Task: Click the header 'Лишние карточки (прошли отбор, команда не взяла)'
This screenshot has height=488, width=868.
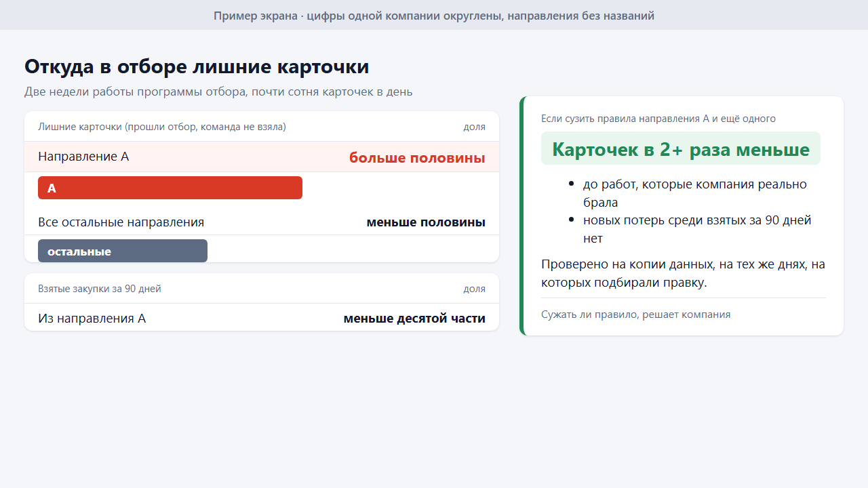Action: pyautogui.click(x=162, y=127)
